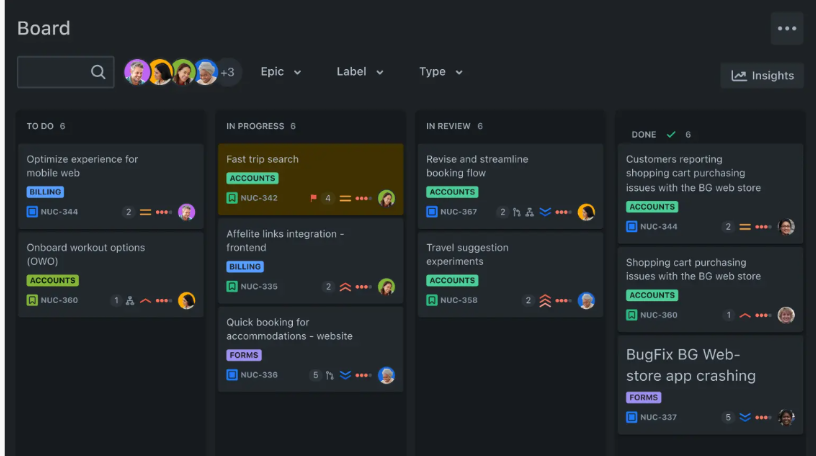Open assignee avatar on NUC-335 card
This screenshot has height=456, width=816.
click(x=386, y=287)
